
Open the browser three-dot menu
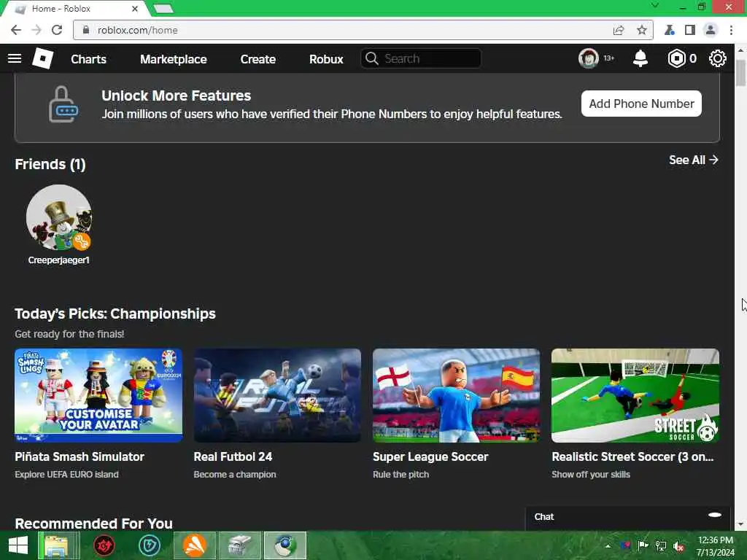[731, 30]
